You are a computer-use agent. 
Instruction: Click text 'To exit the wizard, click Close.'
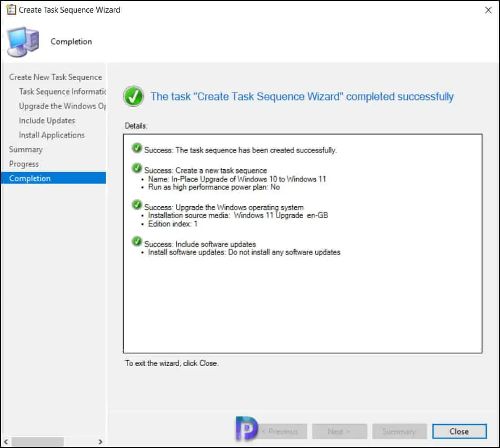pyautogui.click(x=172, y=363)
